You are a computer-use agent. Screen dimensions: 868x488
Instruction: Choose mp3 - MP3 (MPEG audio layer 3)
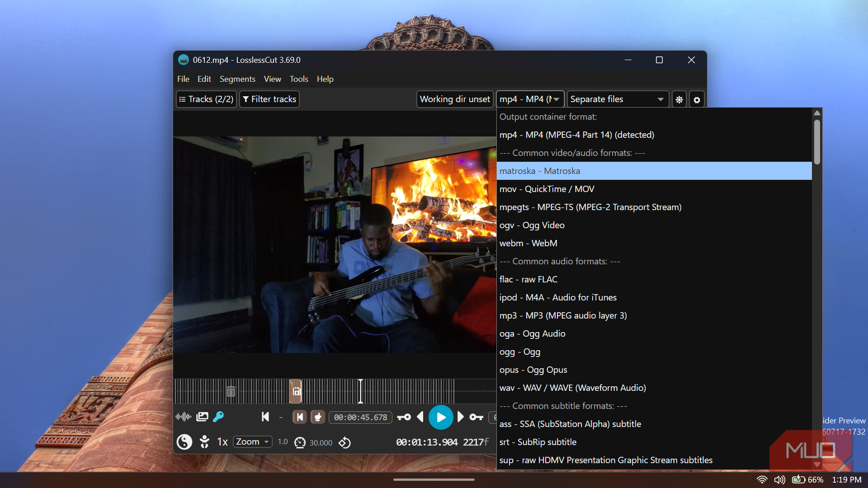pos(654,315)
